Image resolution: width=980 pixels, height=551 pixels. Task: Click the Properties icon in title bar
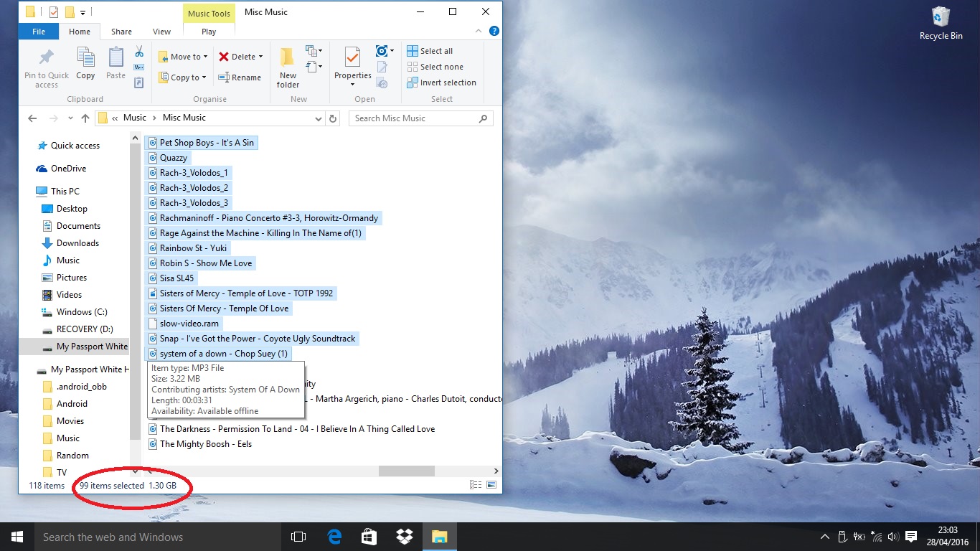click(x=53, y=12)
